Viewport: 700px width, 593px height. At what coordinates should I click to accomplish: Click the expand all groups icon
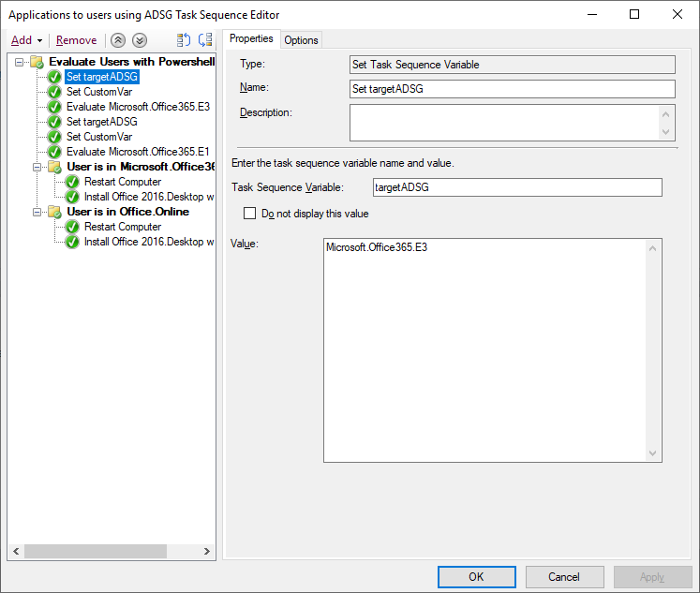click(184, 40)
